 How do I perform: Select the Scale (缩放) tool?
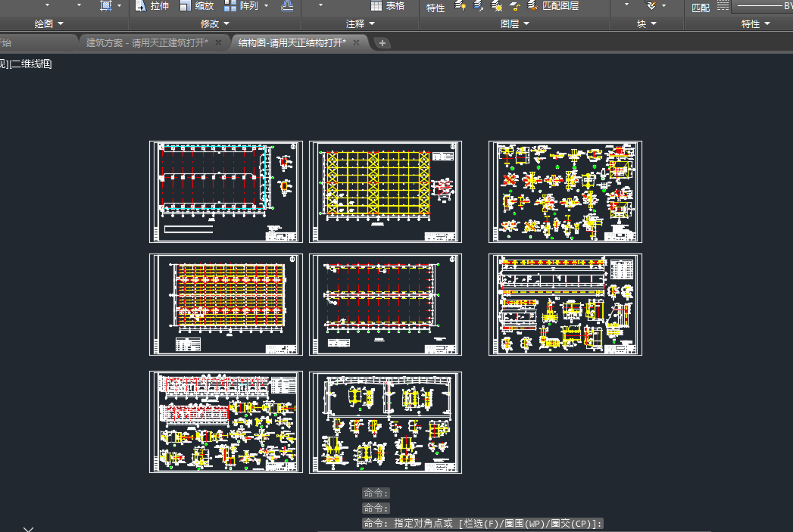coord(186,6)
